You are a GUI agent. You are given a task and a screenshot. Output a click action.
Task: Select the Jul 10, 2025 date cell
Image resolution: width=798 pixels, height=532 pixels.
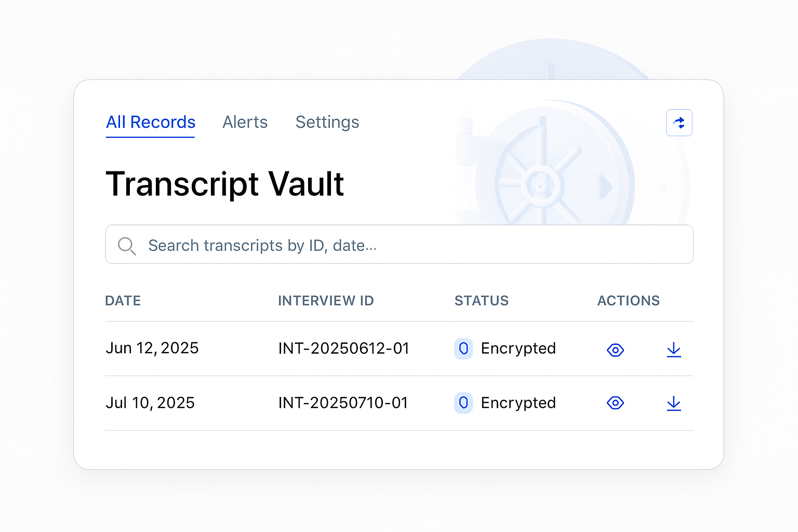pyautogui.click(x=150, y=403)
